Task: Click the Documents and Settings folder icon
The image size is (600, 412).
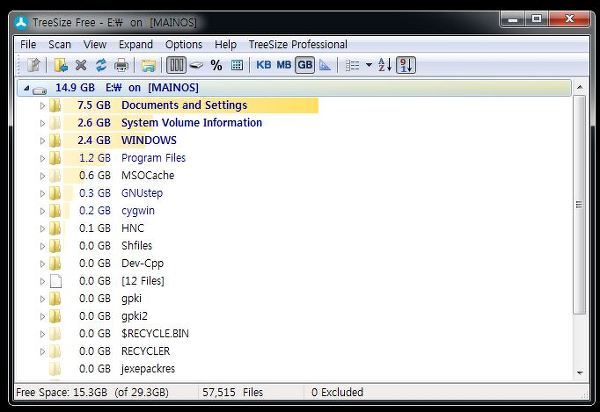Action: pyautogui.click(x=55, y=105)
